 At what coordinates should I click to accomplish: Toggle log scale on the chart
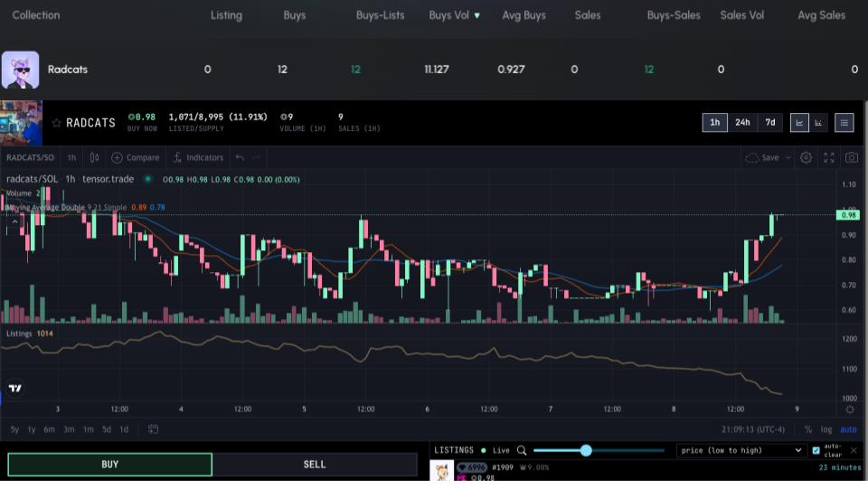[x=826, y=429]
